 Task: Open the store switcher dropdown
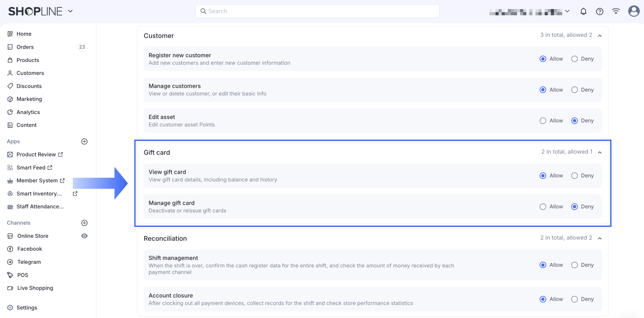pyautogui.click(x=567, y=11)
